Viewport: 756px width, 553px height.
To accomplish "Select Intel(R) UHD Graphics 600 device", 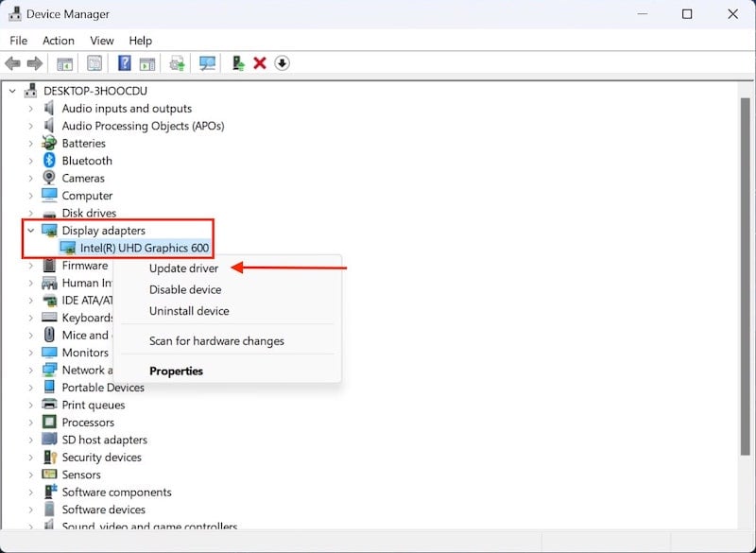I will click(145, 248).
